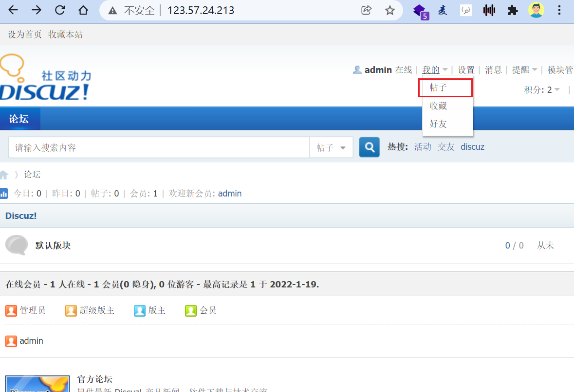Select 帖子 from the 我的 menu

coord(438,88)
